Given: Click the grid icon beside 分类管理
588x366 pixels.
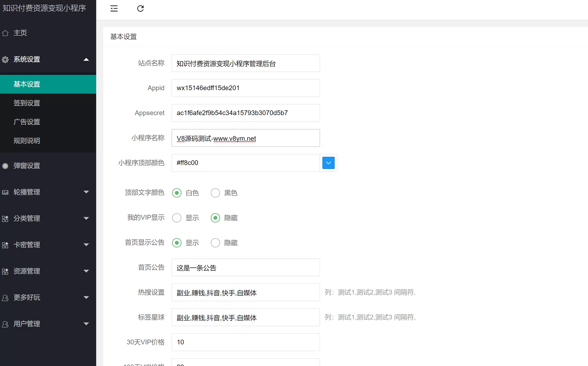Looking at the screenshot, I should (x=5, y=219).
